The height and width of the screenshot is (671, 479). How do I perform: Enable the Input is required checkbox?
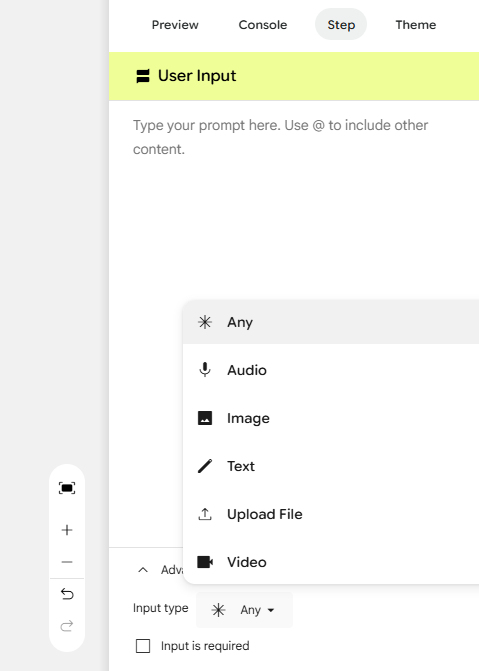(143, 646)
